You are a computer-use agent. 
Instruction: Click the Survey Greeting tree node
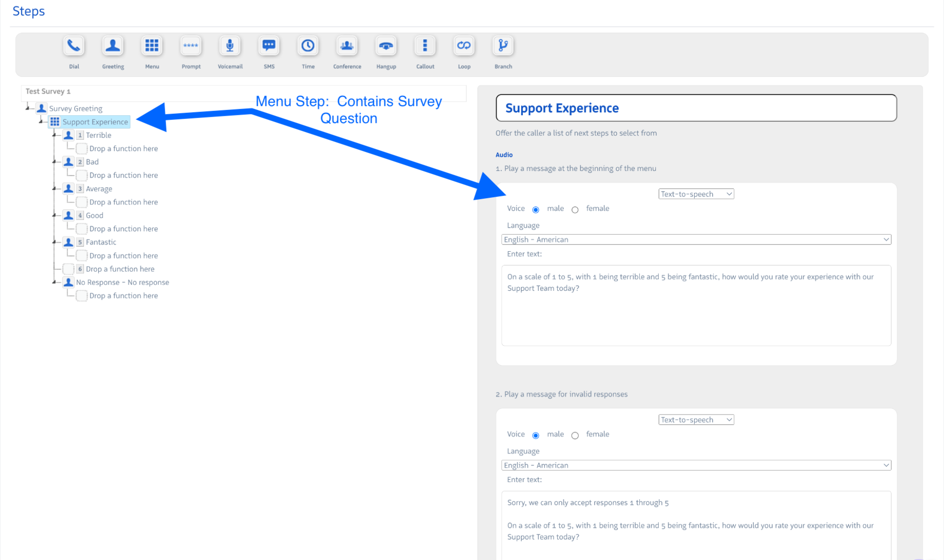click(x=76, y=109)
